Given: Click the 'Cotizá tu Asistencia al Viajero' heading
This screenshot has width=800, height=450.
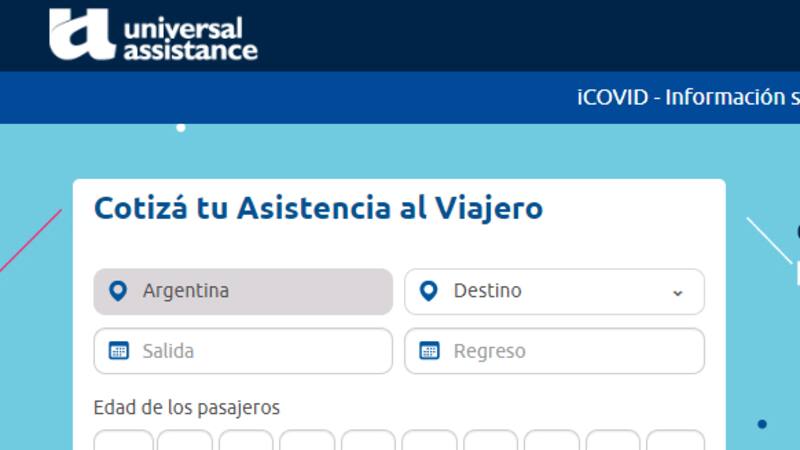Looking at the screenshot, I should [x=318, y=208].
